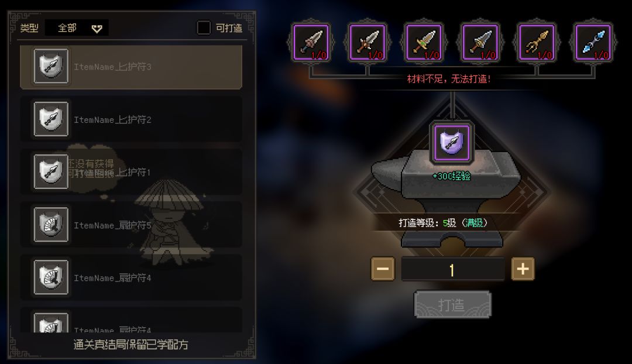Increase forging quantity with plus button

(523, 269)
